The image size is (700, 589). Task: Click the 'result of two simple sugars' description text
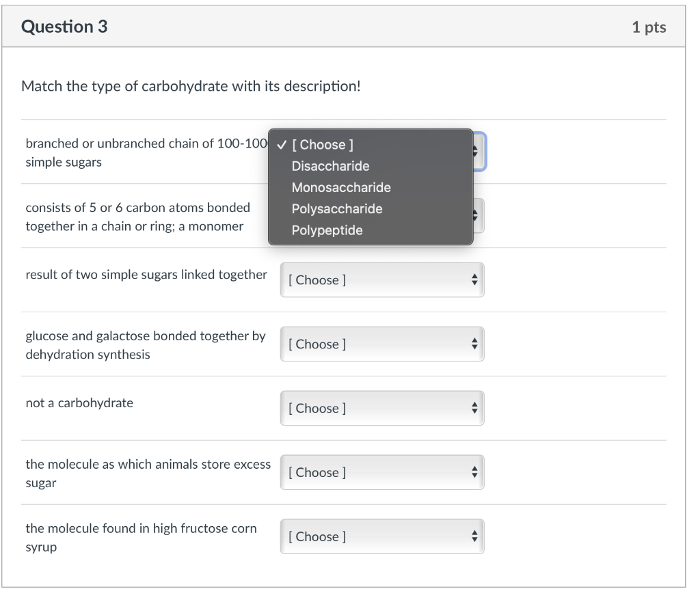click(x=146, y=275)
